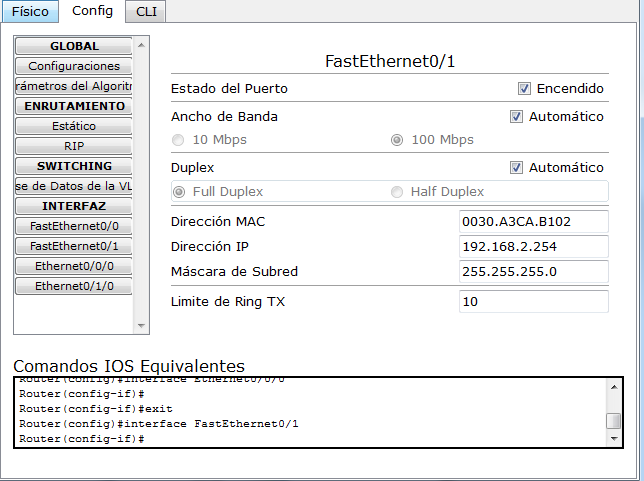Open RIP routing settings
This screenshot has width=644, height=481.
74,146
